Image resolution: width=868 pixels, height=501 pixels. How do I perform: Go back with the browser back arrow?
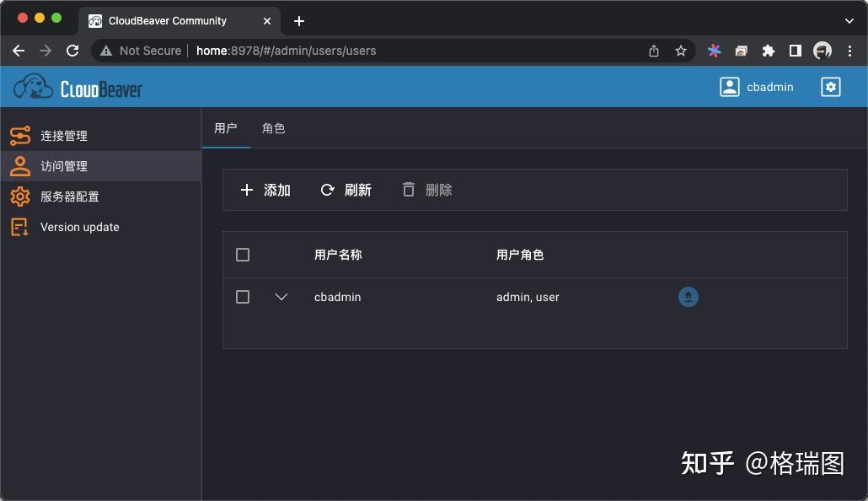(19, 51)
